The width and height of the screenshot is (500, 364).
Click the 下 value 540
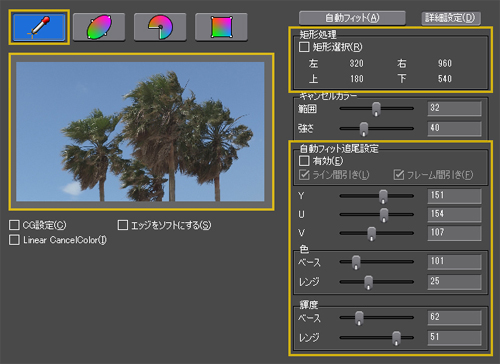445,79
